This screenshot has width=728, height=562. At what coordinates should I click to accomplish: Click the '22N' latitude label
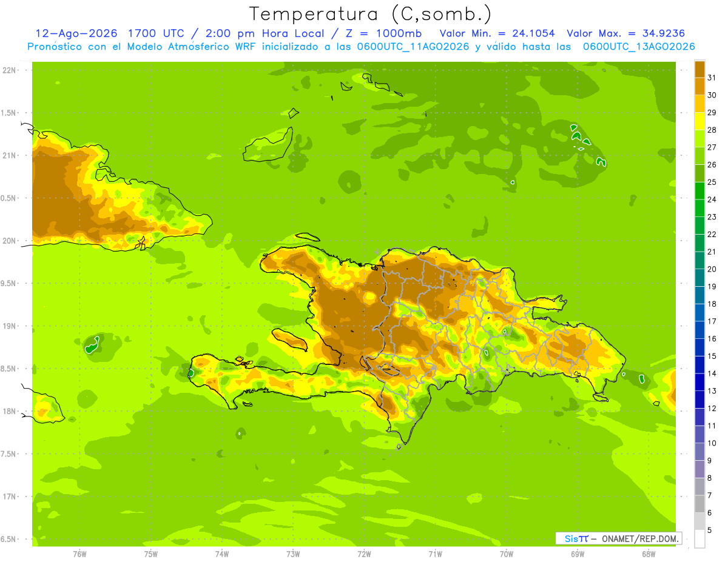(x=10, y=70)
